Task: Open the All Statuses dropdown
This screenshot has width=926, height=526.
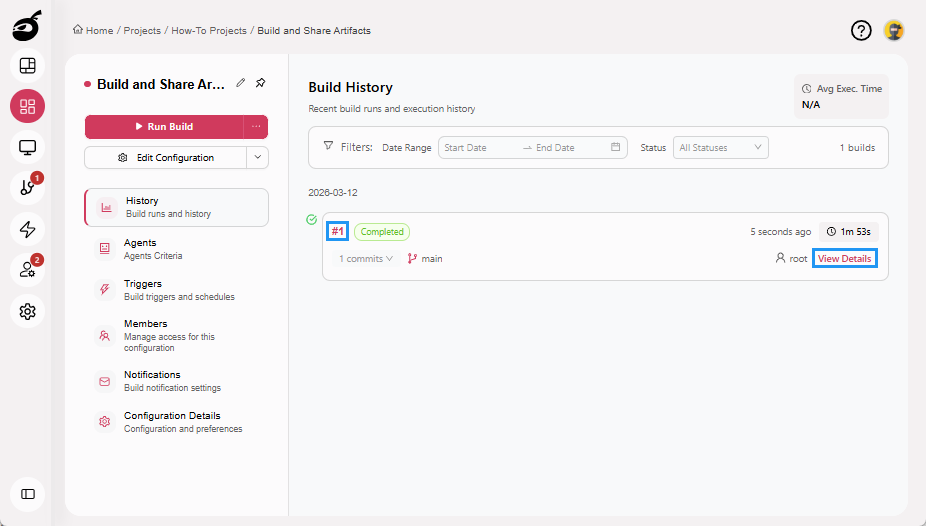Action: pyautogui.click(x=720, y=148)
